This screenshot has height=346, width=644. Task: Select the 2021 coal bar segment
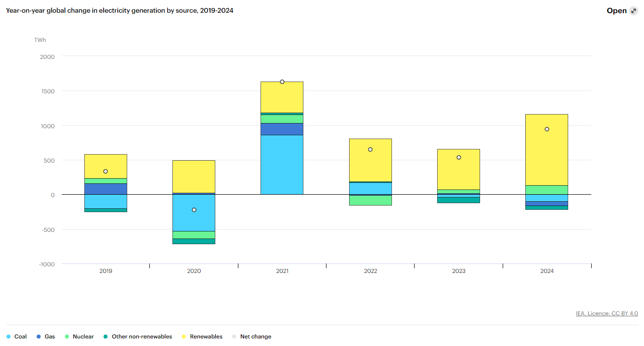(x=282, y=165)
